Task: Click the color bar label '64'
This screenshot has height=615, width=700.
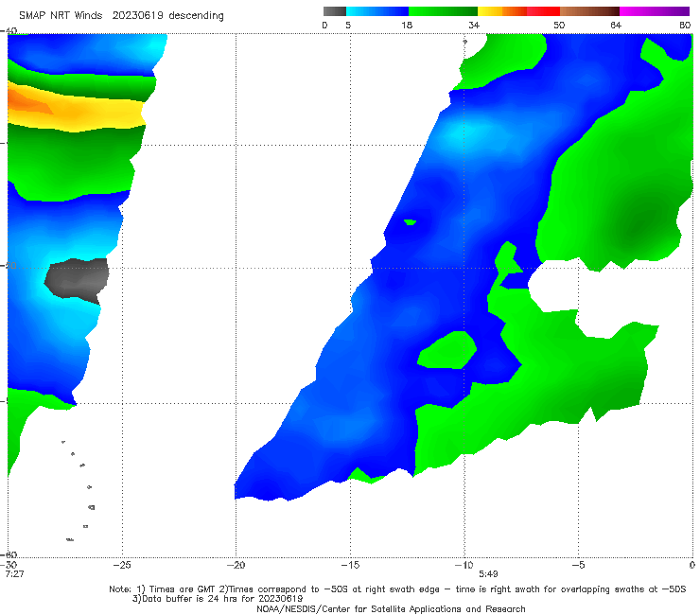Action: 616,25
